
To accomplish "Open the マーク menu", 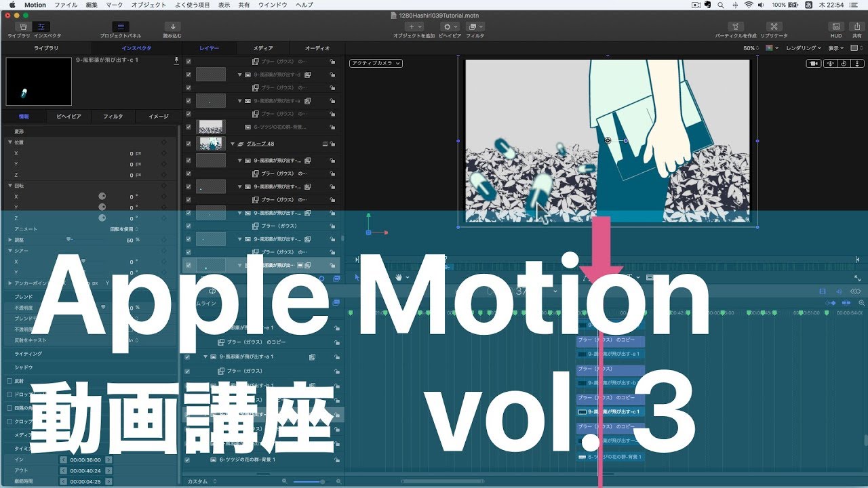I will [x=115, y=5].
